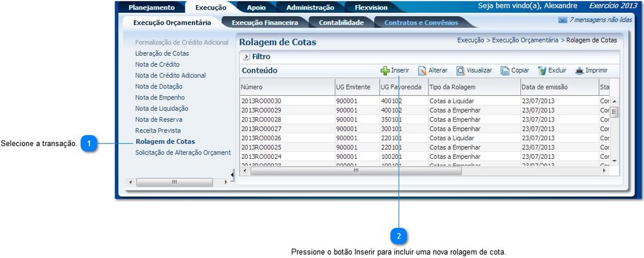Select Nota de Empenho in the sidebar
This screenshot has height=258, width=644.
coord(160,97)
